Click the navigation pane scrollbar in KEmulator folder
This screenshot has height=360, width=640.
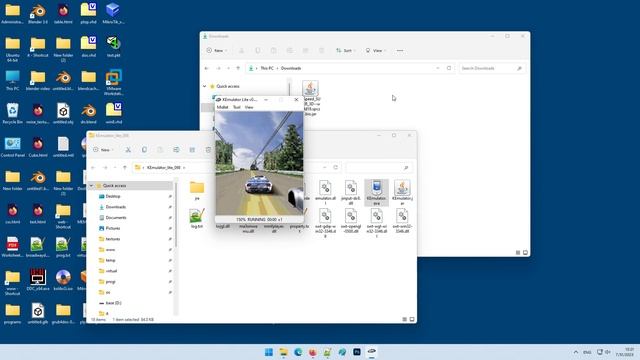pyautogui.click(x=176, y=215)
